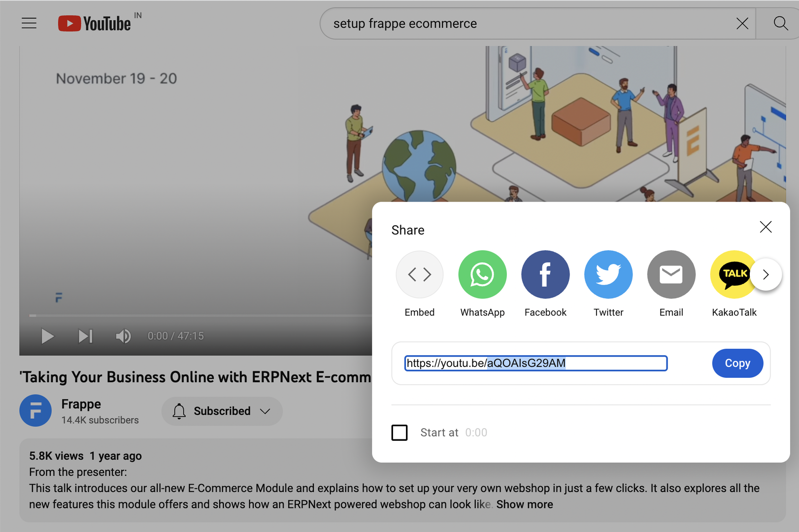This screenshot has width=799, height=532.
Task: Click the 14.4K subscribers text
Action: (100, 420)
